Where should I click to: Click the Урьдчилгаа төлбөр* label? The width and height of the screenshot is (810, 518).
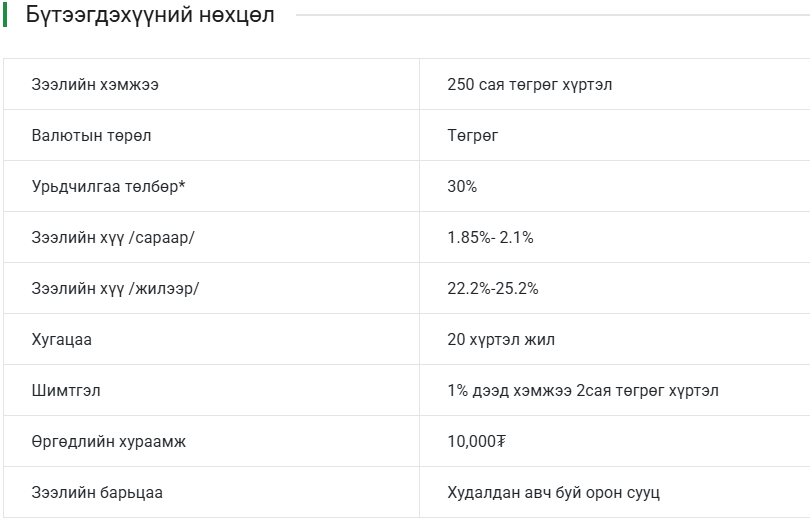coord(109,186)
